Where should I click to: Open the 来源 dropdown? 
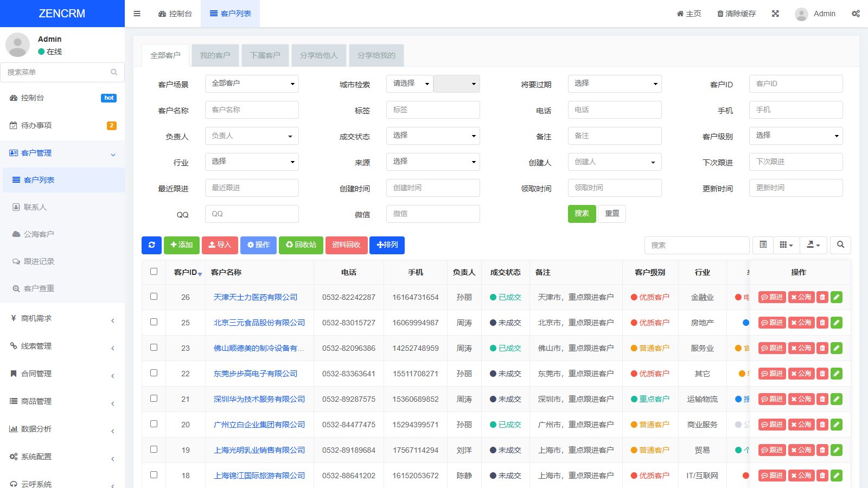[433, 162]
